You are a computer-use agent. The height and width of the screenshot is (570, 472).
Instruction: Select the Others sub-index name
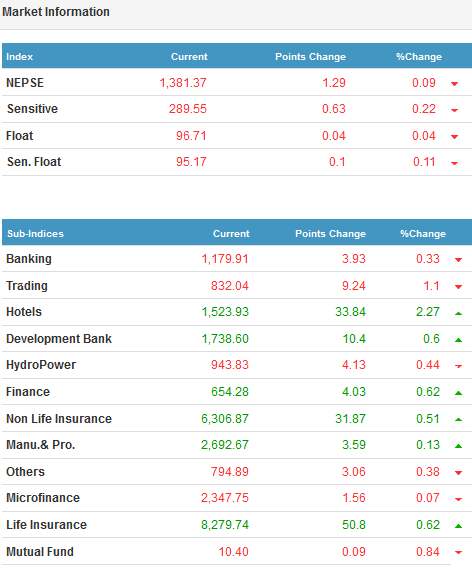[x=25, y=472]
